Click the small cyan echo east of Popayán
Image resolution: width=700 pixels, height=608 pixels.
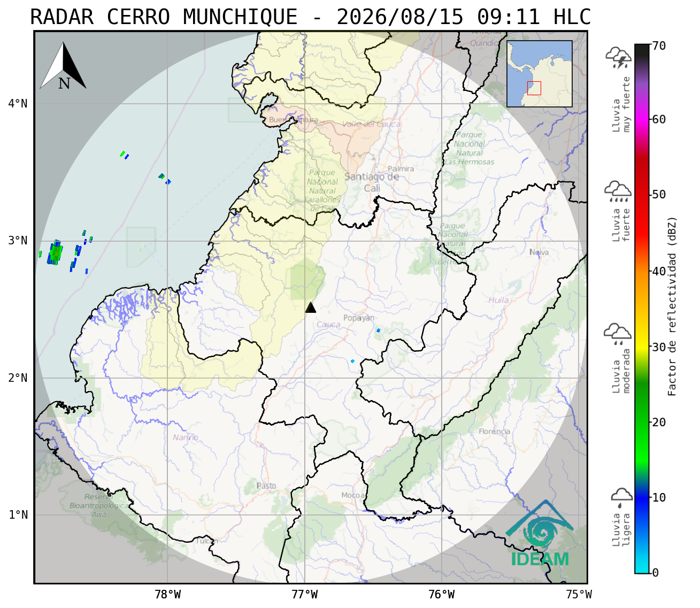click(x=378, y=330)
